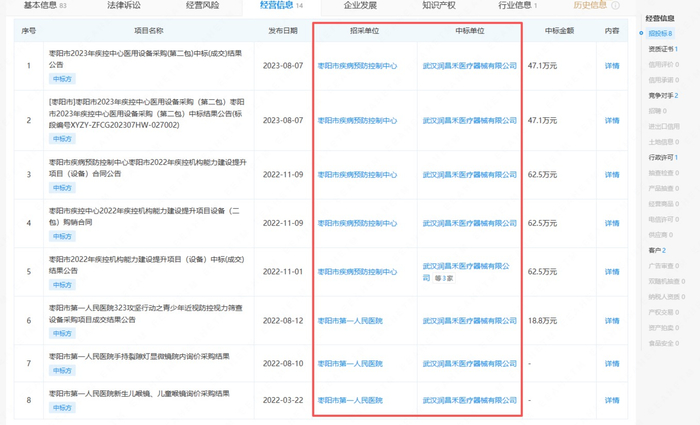Click 经营商品 in the sidebar
700x425 pixels.
[x=664, y=204]
